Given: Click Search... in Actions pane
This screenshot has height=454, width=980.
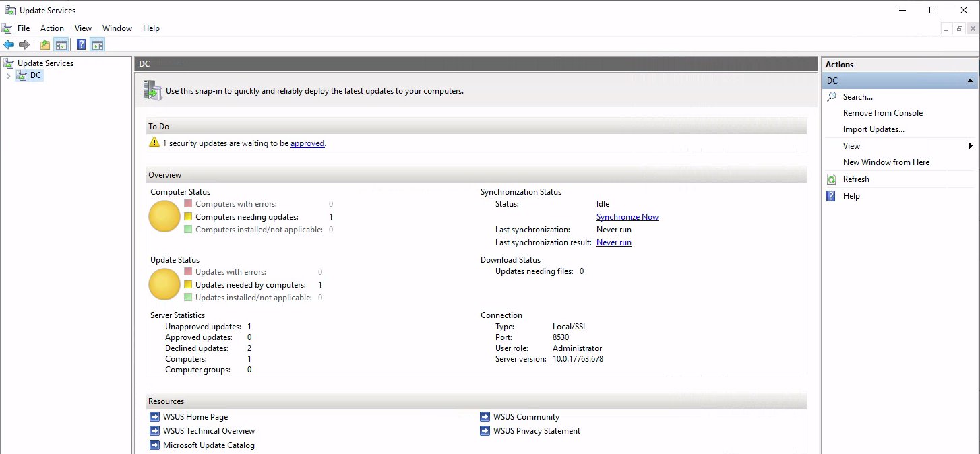Looking at the screenshot, I should pyautogui.click(x=858, y=97).
